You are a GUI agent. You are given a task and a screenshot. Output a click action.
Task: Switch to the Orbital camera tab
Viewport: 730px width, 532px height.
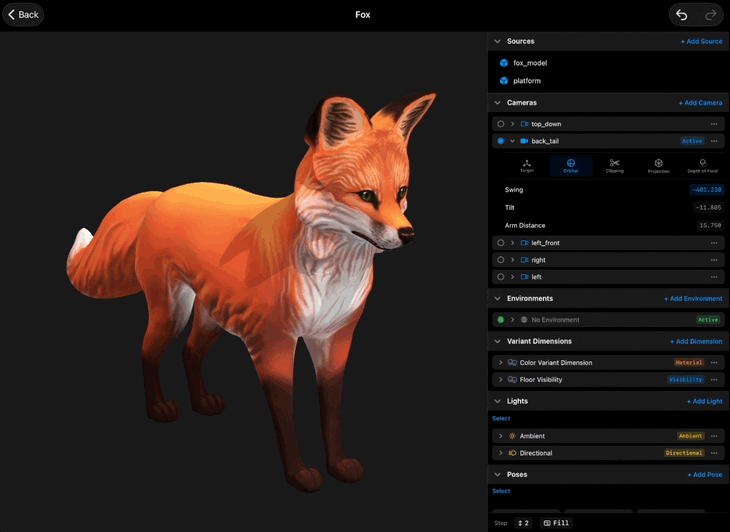click(571, 166)
